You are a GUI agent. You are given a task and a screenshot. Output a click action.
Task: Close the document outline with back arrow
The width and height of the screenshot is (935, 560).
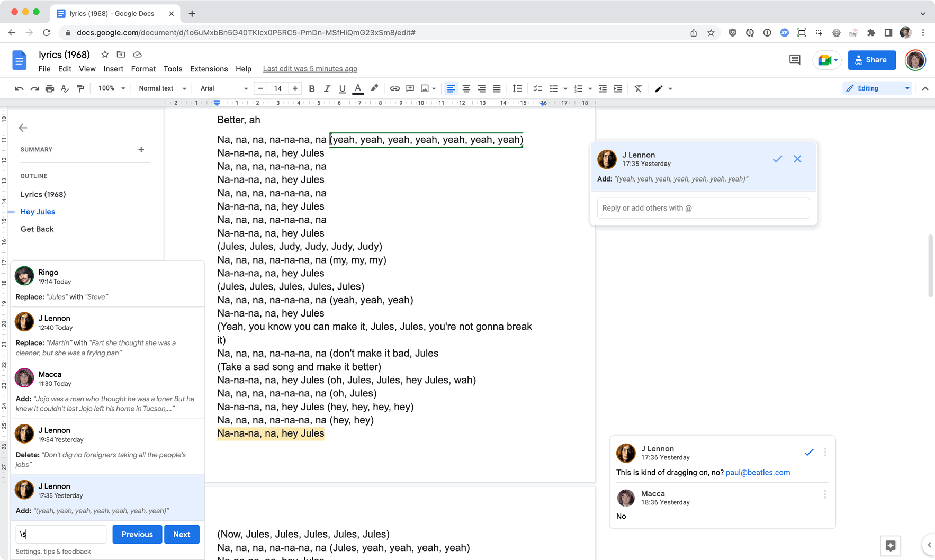pos(23,128)
